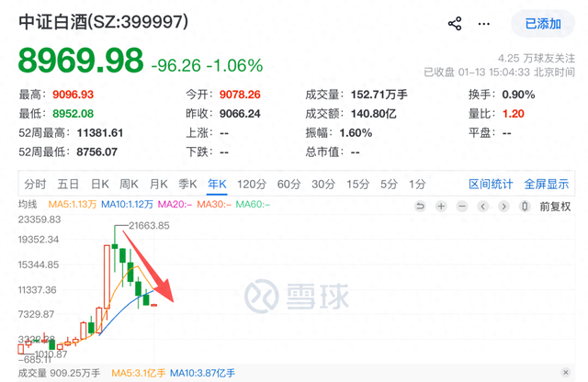Screen dimensions: 588x382
Task: Click the 4.25 万球友关注 followers text
Action: (537, 58)
